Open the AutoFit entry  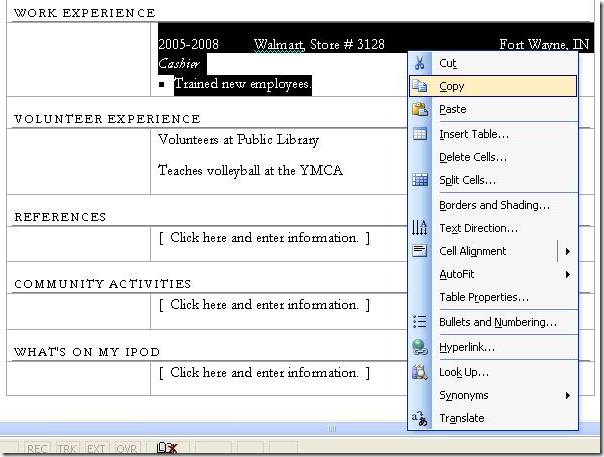pyautogui.click(x=493, y=274)
